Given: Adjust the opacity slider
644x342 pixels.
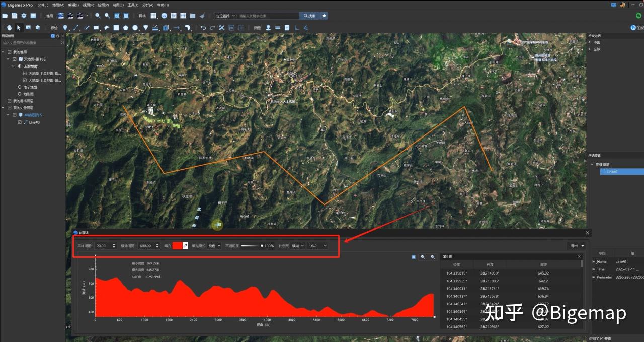Looking at the screenshot, I should 252,246.
